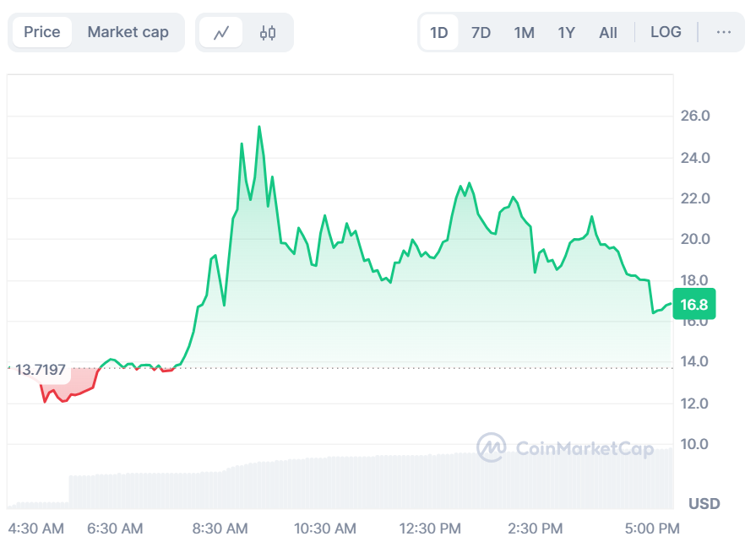Click the CoinMarketCap watermark logo

tap(491, 448)
